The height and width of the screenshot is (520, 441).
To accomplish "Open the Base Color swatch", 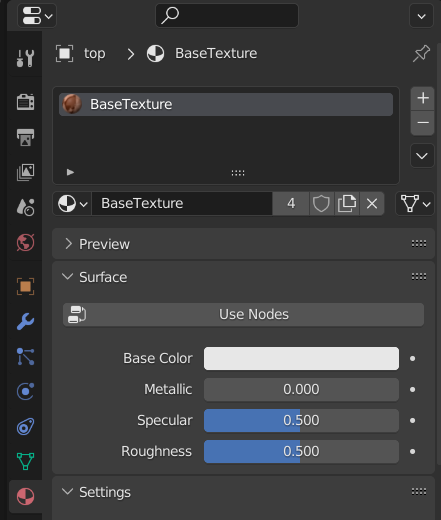I will [x=301, y=359].
